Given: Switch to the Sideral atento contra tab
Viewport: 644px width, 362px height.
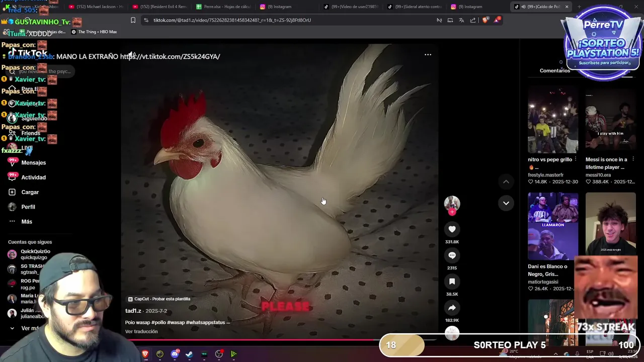Looking at the screenshot, I should tap(415, 7).
